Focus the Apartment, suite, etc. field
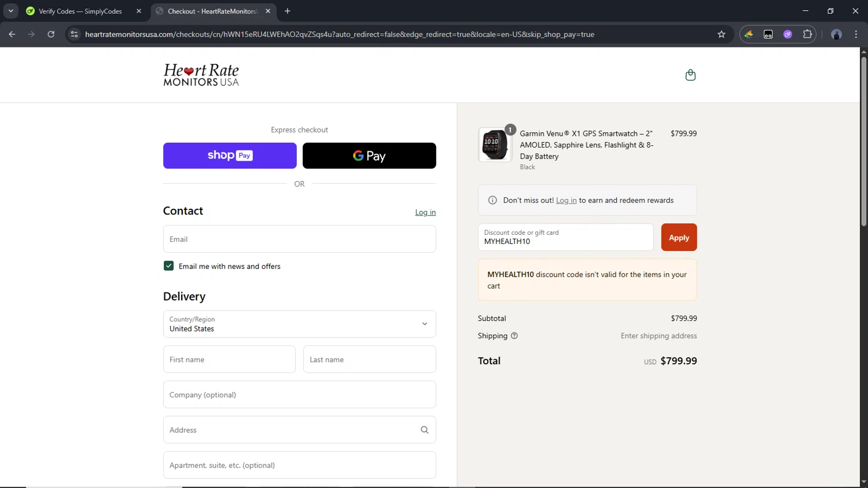The height and width of the screenshot is (488, 868). (x=299, y=465)
